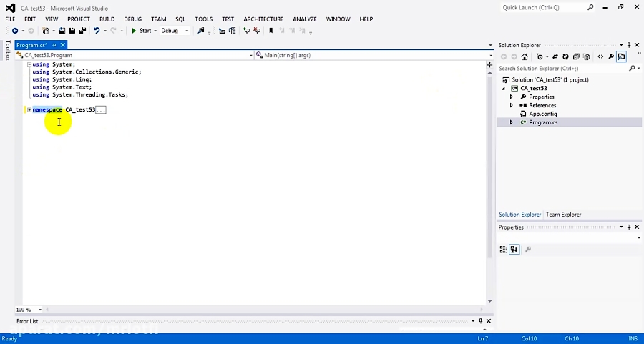
Task: Toggle Preview Selected Items in Solution Explorer
Action: click(621, 56)
